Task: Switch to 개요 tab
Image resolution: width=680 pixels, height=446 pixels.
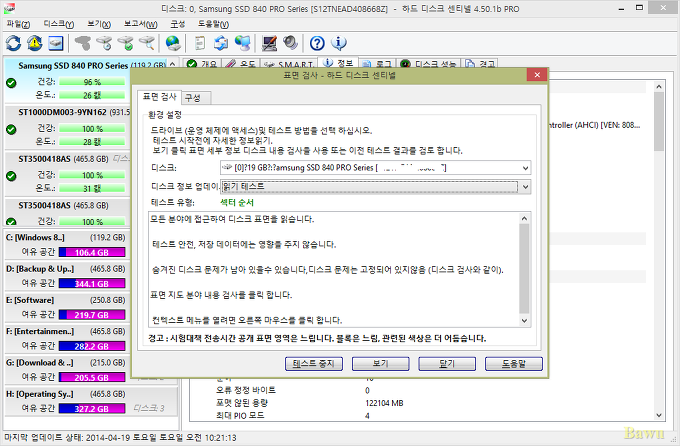Action: coord(202,64)
